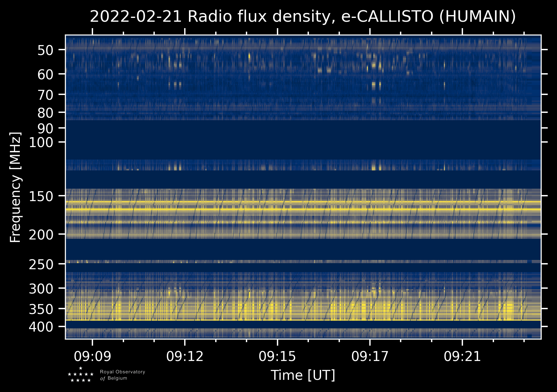Image resolution: width=557 pixels, height=392 pixels.
Task: Click the Frequency [MHz] axis label
Action: point(15,187)
